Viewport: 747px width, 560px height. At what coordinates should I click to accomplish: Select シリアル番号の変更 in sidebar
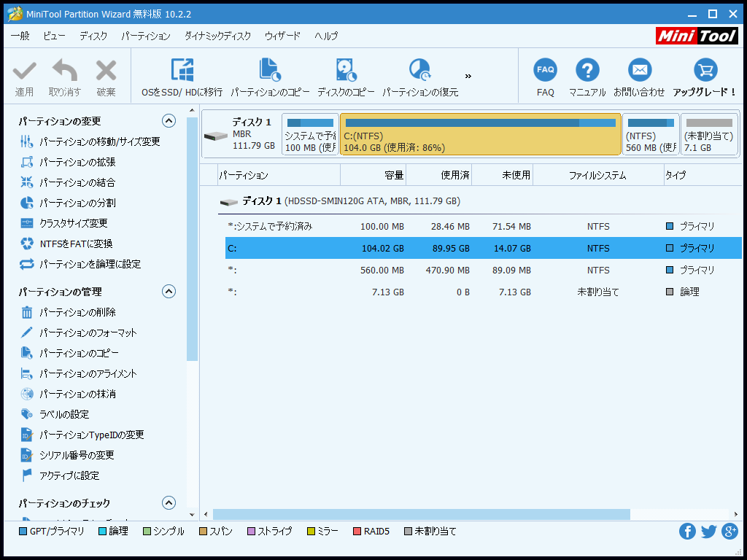click(x=67, y=455)
